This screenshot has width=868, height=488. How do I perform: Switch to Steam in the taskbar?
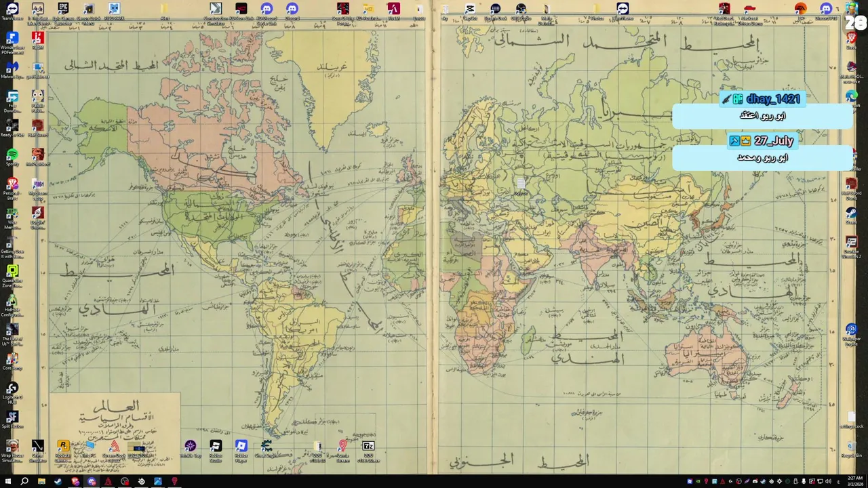click(58, 481)
